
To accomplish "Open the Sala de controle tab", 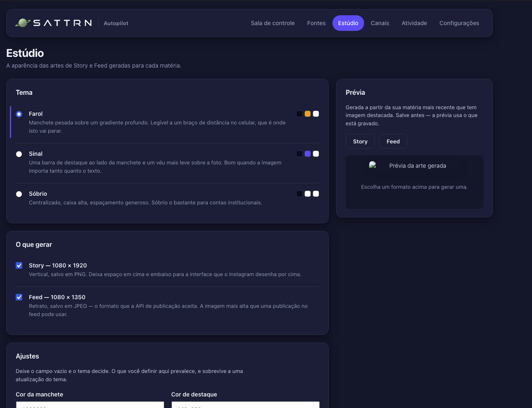I will [273, 23].
